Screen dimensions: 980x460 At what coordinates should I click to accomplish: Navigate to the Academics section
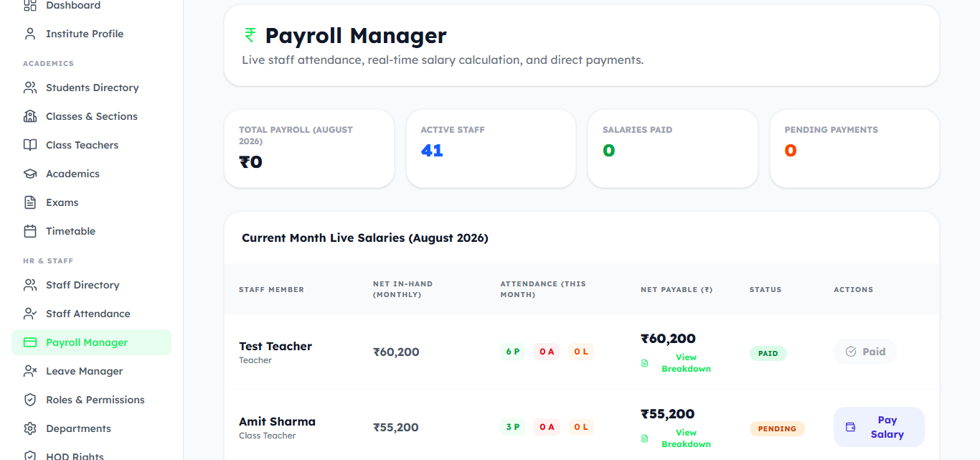(91, 174)
